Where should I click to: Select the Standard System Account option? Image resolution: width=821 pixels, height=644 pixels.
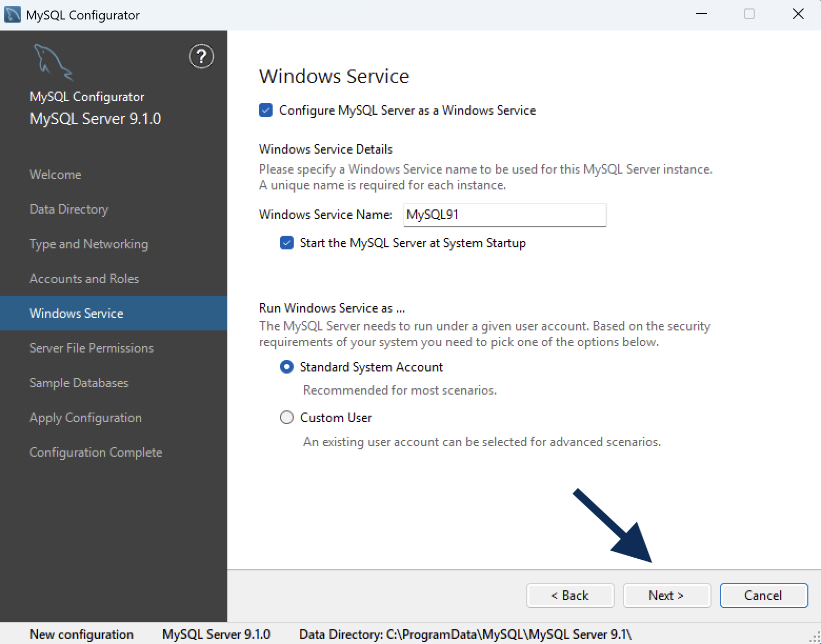click(287, 367)
